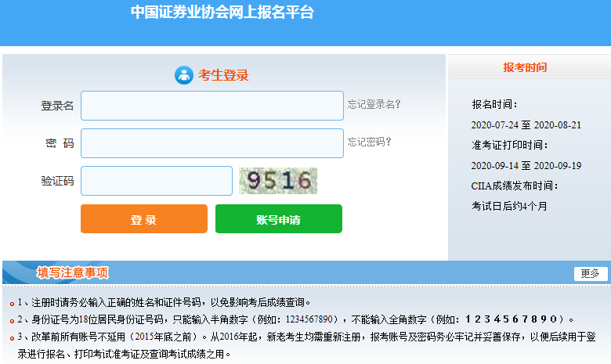The image size is (611, 364).
Task: Click the blue user avatar icon
Action: (x=183, y=75)
